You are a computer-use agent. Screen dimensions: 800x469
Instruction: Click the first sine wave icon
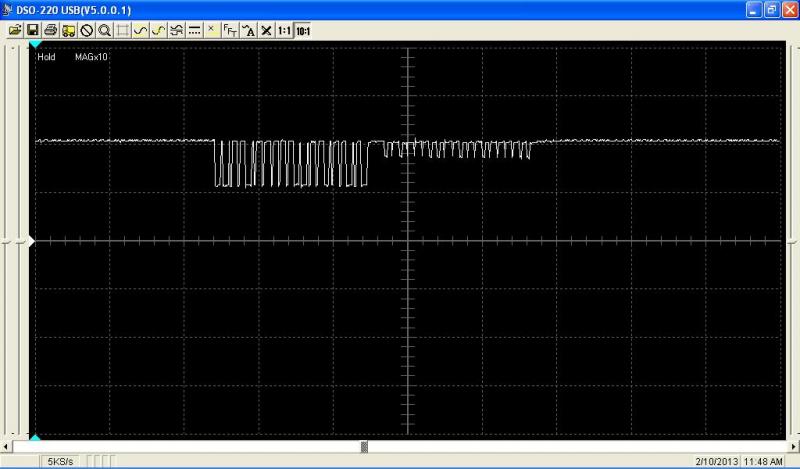pyautogui.click(x=140, y=31)
